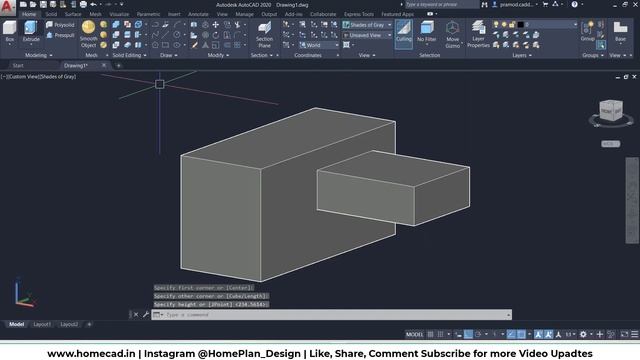The width and height of the screenshot is (640, 360).
Task: Switch to the Layout2 tab
Action: (69, 324)
